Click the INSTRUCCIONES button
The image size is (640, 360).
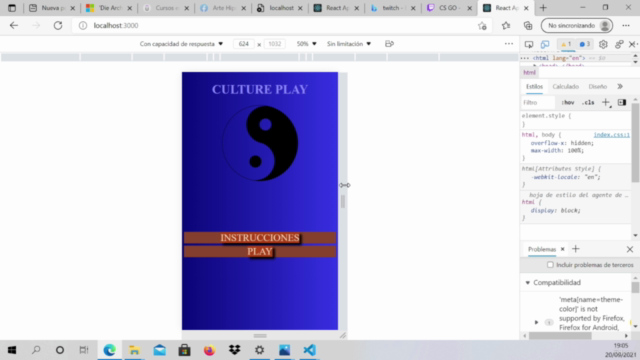[260, 238]
